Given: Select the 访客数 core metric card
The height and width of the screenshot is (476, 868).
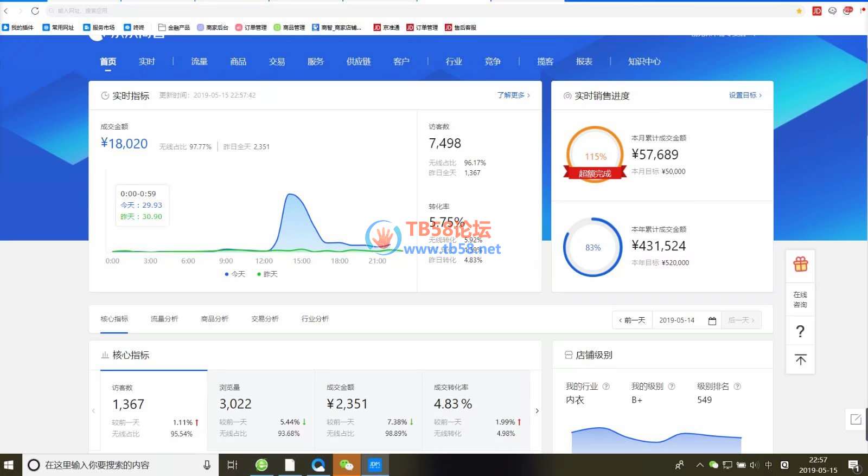Looking at the screenshot, I should pyautogui.click(x=154, y=411).
